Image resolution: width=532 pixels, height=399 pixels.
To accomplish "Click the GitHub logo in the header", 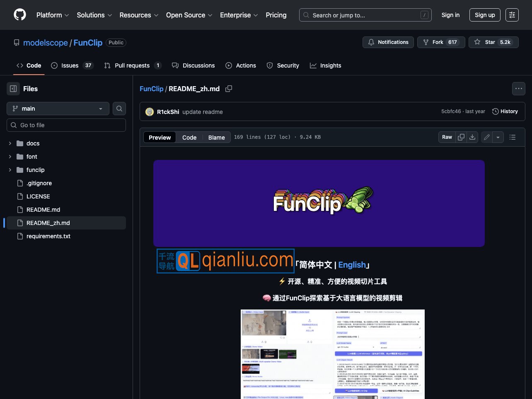I will coord(19,15).
